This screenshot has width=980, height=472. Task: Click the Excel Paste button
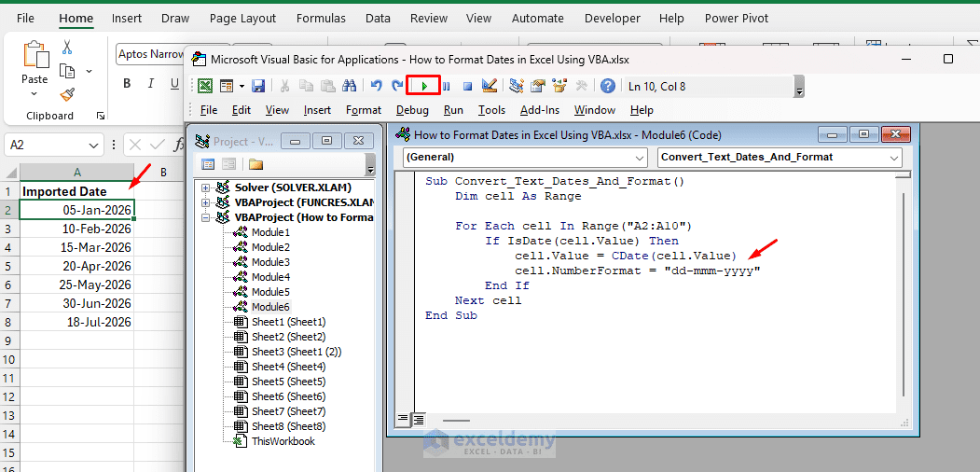tap(35, 69)
